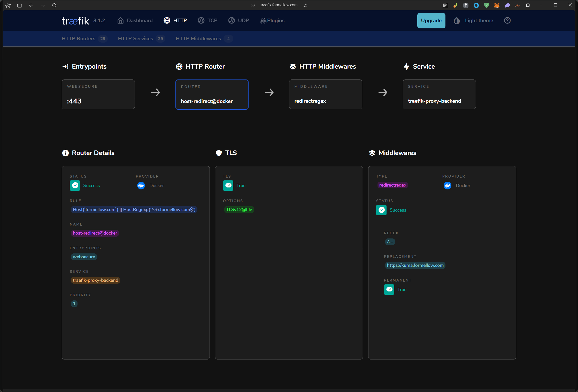Open the split view browser icon

(x=528, y=5)
